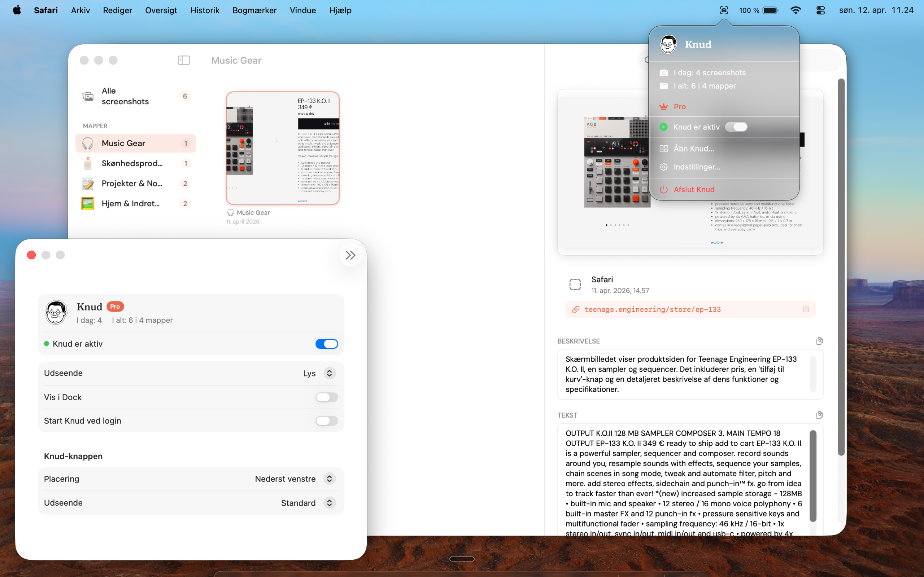Click the Knud screenshot icon in menu bar
The height and width of the screenshot is (577, 924).
(x=724, y=10)
